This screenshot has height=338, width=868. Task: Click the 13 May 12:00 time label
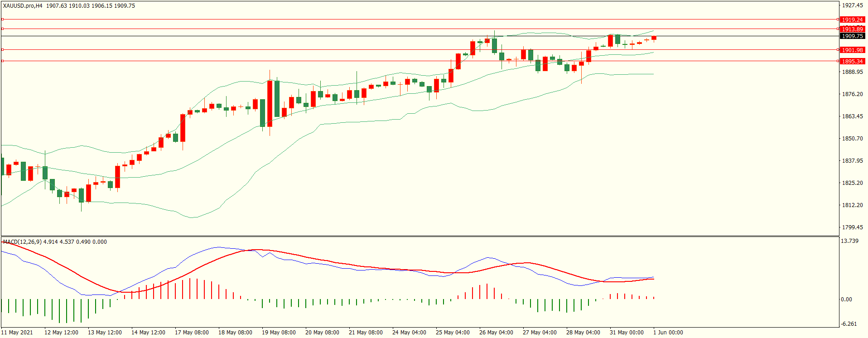pos(105,333)
